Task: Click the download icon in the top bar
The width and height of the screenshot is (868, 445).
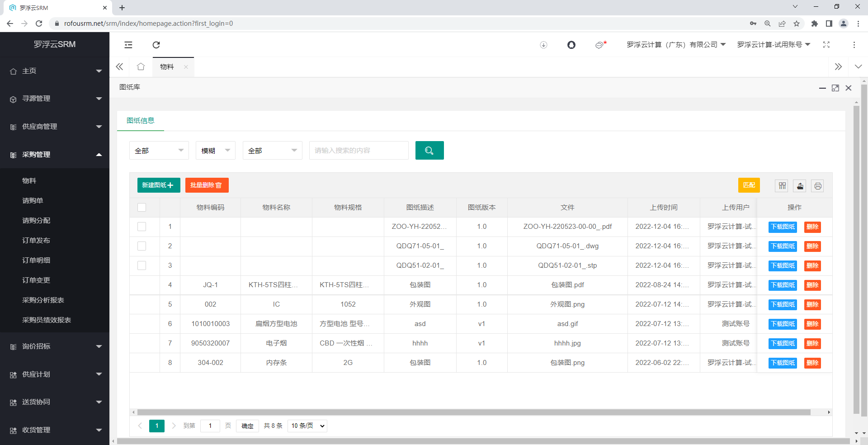Action: tap(543, 45)
